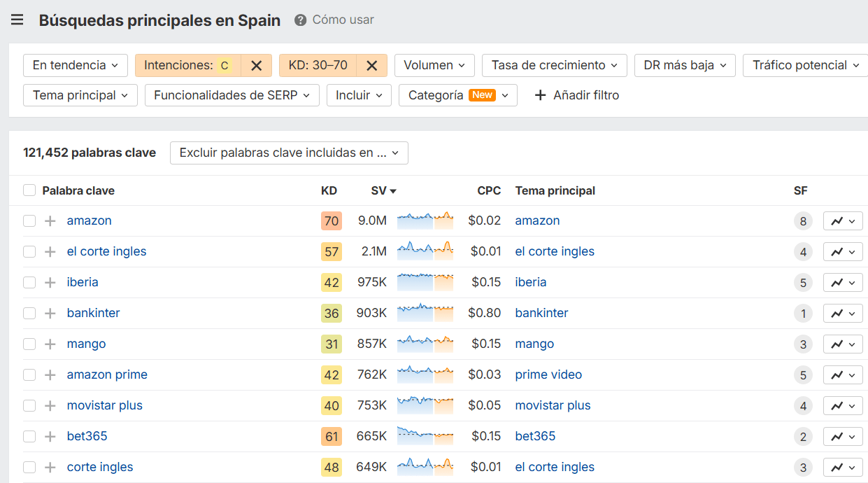This screenshot has width=868, height=483.
Task: Remove the Intenciones filter with its X
Action: tap(257, 65)
